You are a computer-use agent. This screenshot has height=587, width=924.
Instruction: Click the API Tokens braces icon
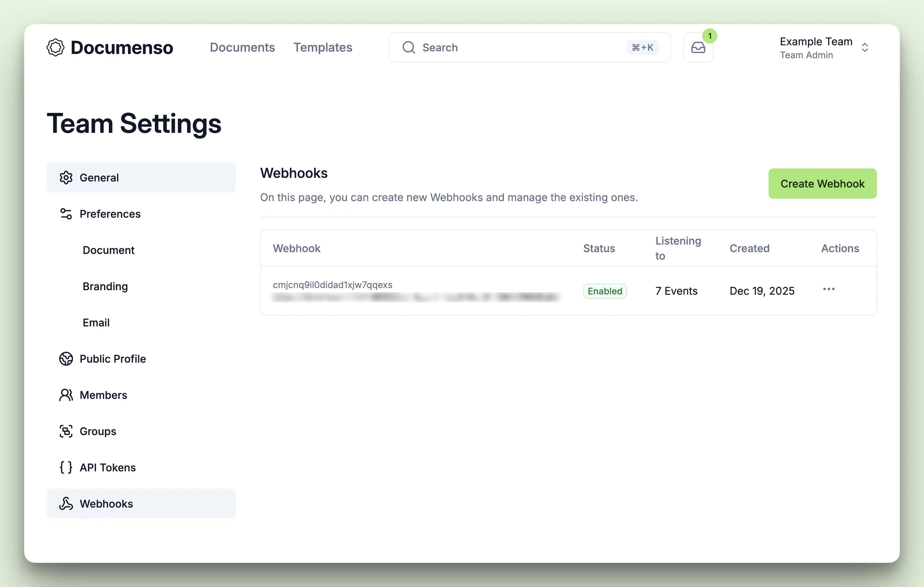(x=66, y=467)
